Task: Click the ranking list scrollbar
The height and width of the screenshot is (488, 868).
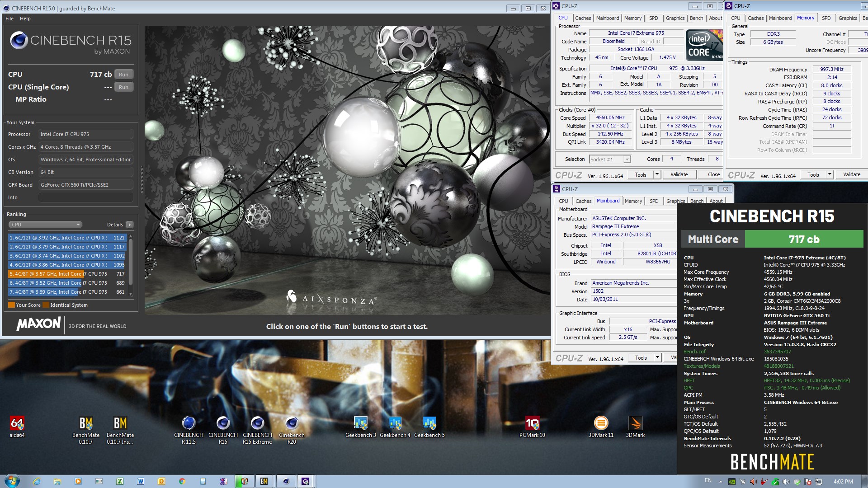Action: click(131, 265)
